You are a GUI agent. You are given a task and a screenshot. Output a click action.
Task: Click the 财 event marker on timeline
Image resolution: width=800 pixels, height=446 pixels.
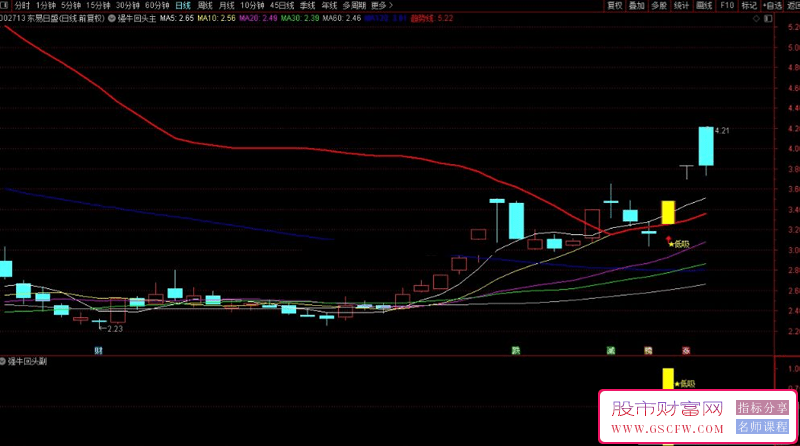coord(98,350)
